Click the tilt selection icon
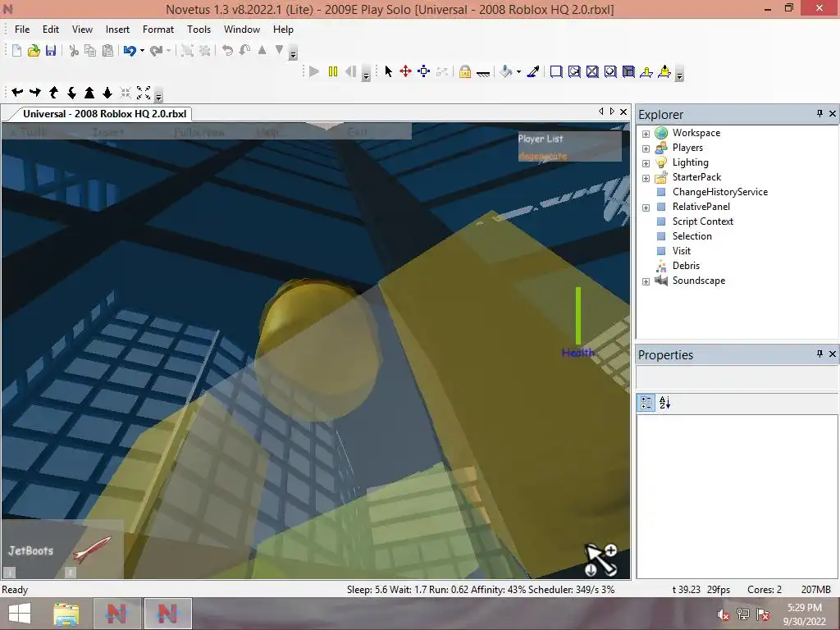This screenshot has width=840, height=630. (244, 50)
